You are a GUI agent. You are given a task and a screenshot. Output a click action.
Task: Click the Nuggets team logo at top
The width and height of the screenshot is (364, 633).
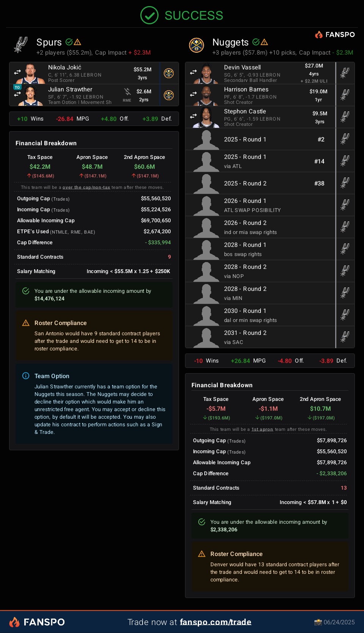click(196, 46)
